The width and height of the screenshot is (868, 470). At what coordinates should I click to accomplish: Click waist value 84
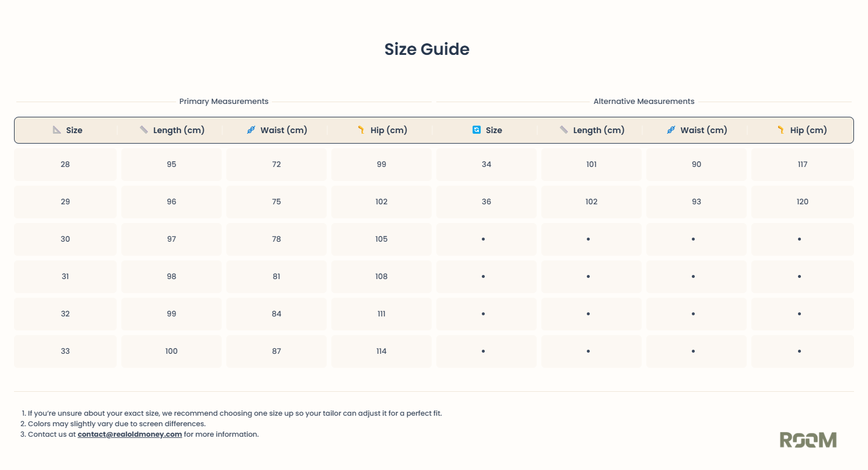276,314
